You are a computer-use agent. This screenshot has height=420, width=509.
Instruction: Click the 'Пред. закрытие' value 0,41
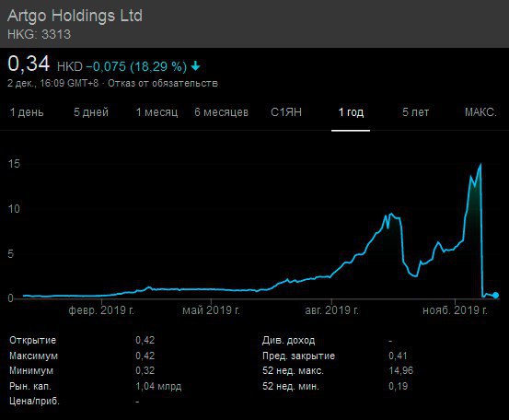pyautogui.click(x=398, y=356)
